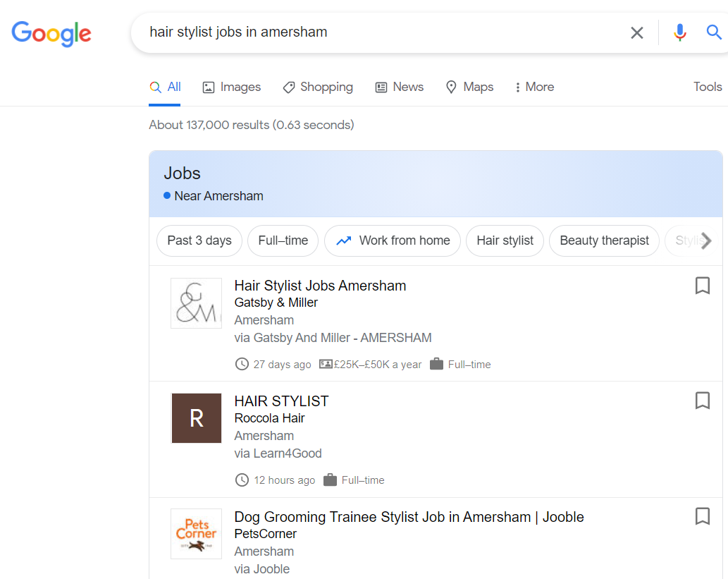Open Dog Grooming Trainee Stylist job
The image size is (728, 579).
pyautogui.click(x=409, y=517)
